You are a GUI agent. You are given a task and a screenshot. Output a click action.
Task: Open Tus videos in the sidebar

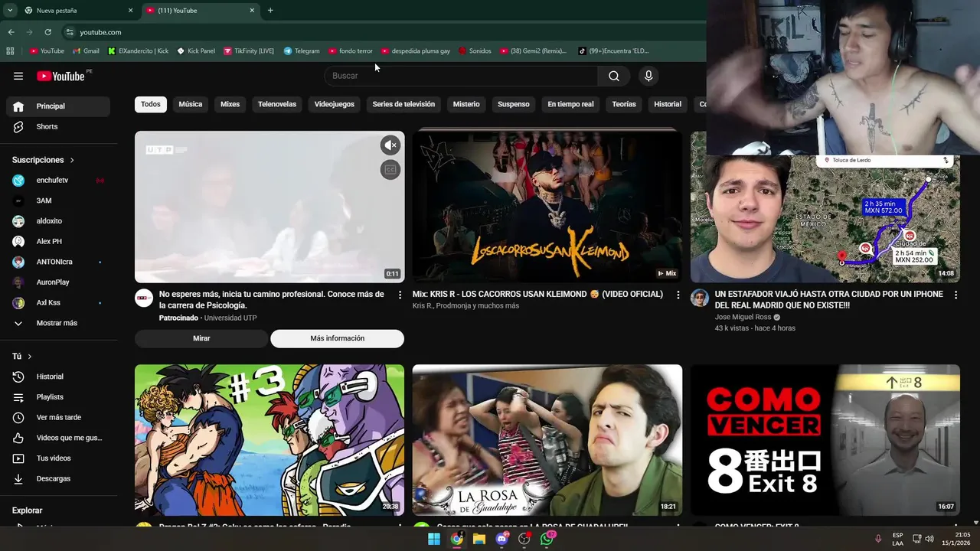[58, 458]
